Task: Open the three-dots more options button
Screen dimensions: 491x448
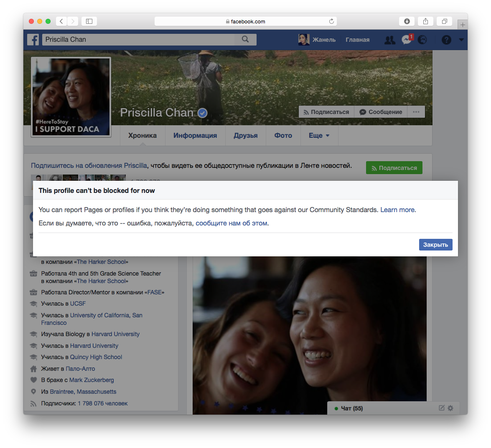Action: [x=416, y=112]
